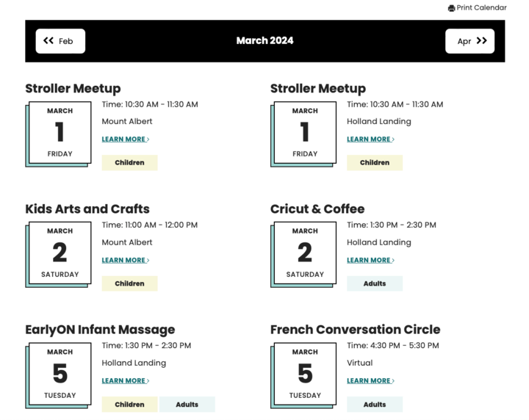The width and height of the screenshot is (529, 420).
Task: Click the March 1 date tile for Mount Albert
Action: tap(59, 134)
